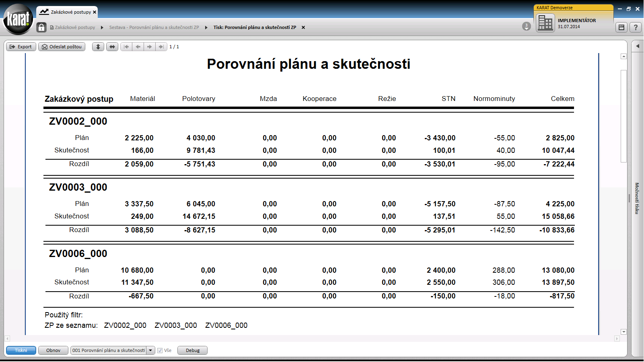Click the Celkem column header
The image size is (644, 362).
(562, 99)
